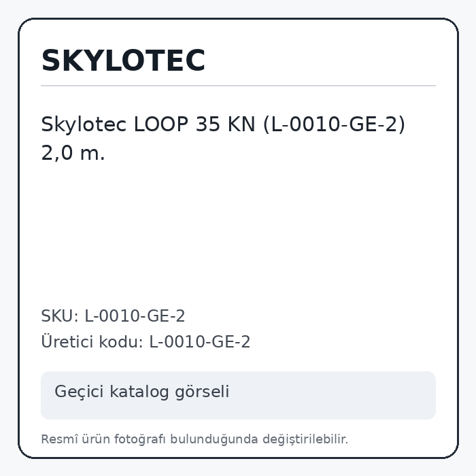Viewport: 476px width, 476px height.
Task: Click the word "Geçici" in the gray badge
Action: click(79, 391)
